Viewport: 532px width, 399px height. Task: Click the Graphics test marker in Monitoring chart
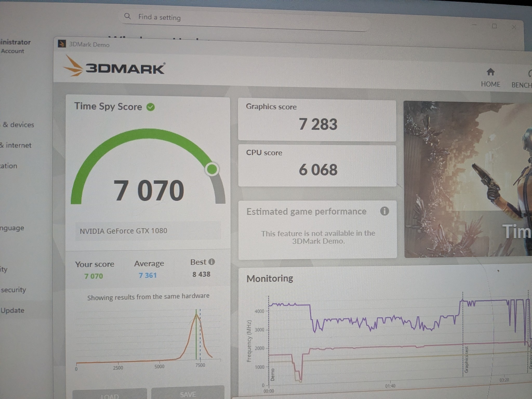(x=466, y=360)
